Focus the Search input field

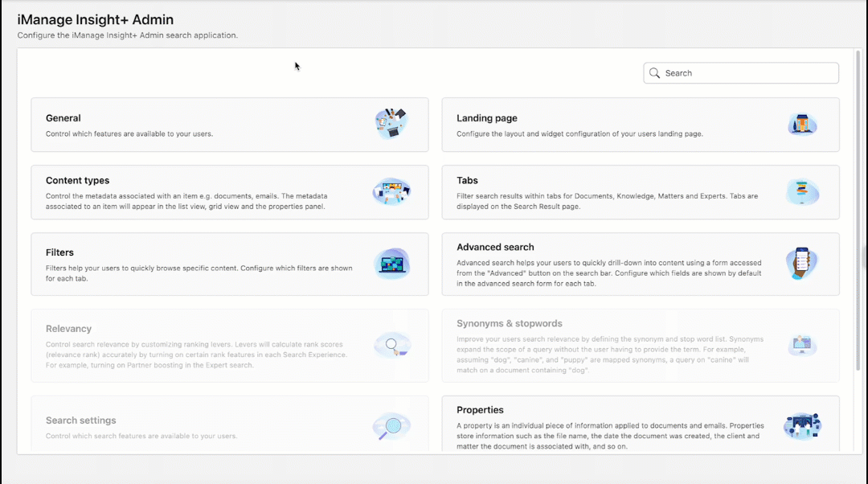(747, 73)
